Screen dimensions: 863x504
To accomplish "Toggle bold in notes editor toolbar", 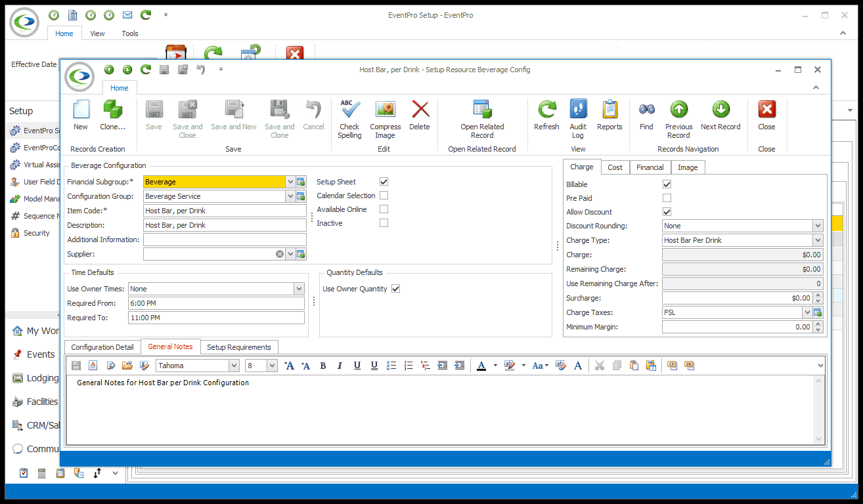I will point(323,366).
